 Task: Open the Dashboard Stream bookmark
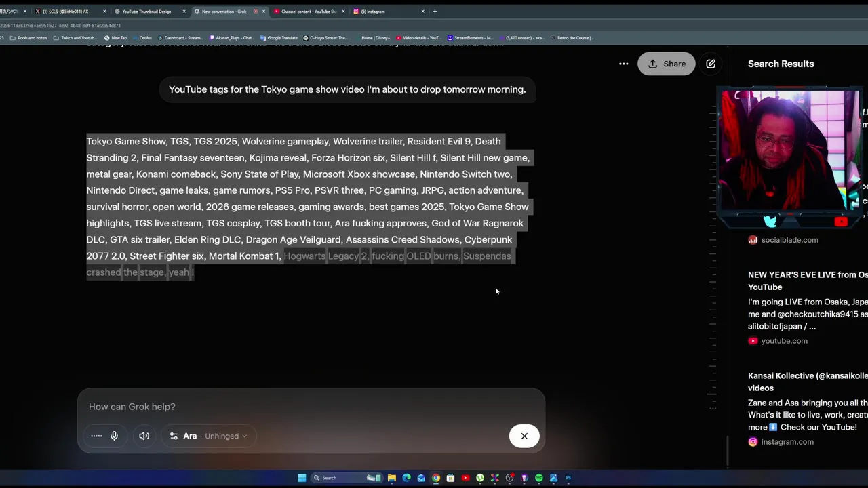pos(180,38)
